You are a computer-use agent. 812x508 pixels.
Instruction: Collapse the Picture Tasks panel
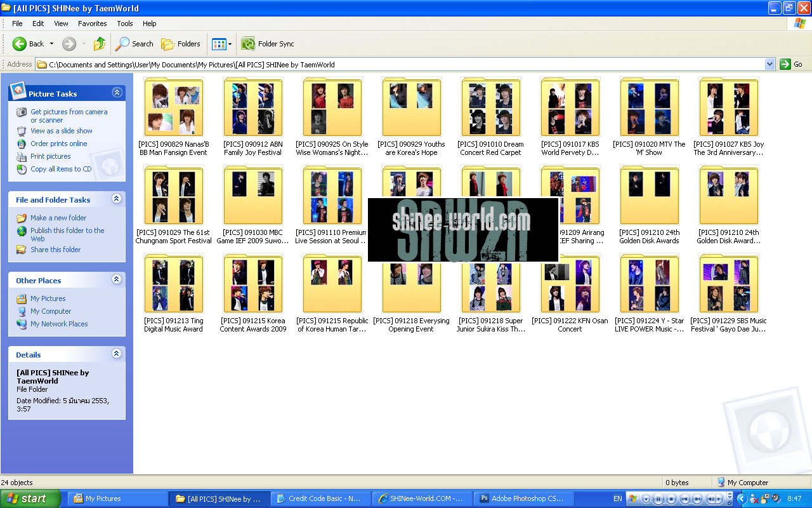click(117, 93)
